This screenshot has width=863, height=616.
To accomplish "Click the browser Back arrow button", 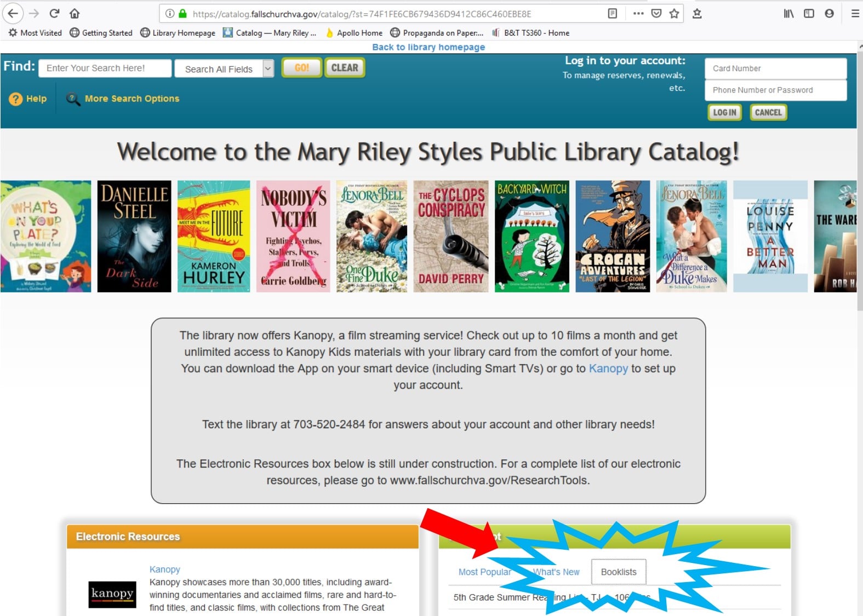I will point(13,13).
